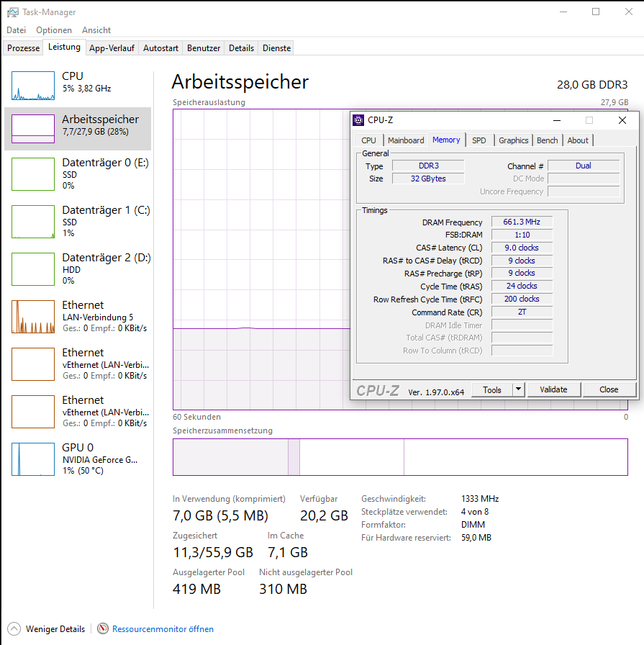Image resolution: width=644 pixels, height=645 pixels.
Task: Switch to the App-Verlauf tab
Action: pyautogui.click(x=112, y=48)
